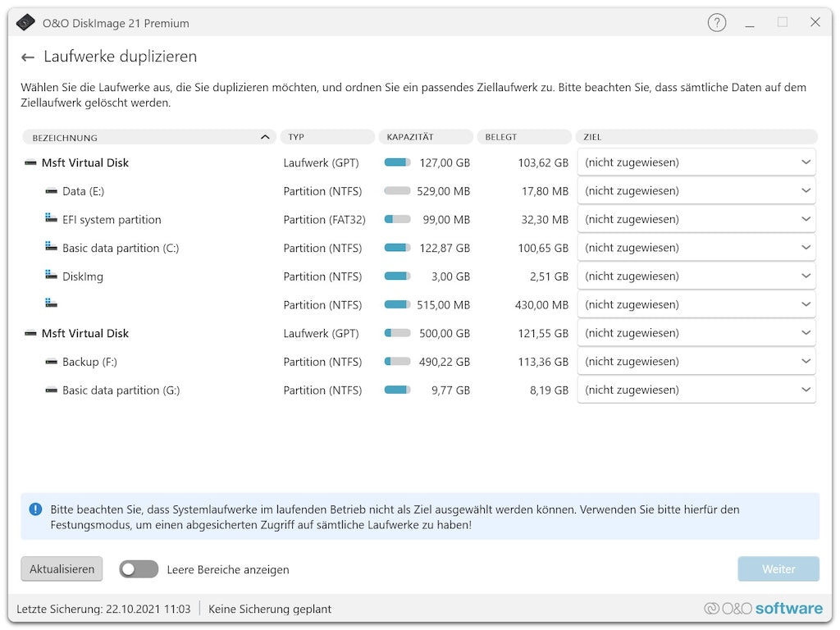Click capacity bar of Basic data partition (G:)

pyautogui.click(x=397, y=390)
